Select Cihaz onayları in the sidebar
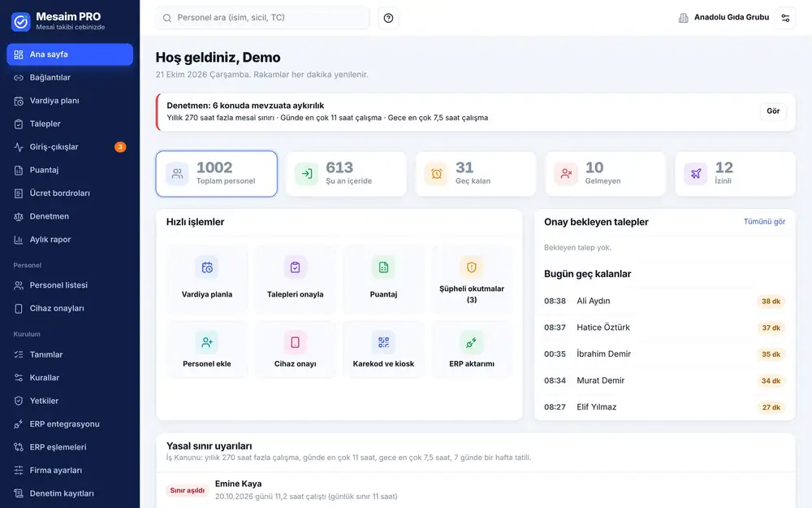Image resolution: width=812 pixels, height=508 pixels. pos(70,308)
